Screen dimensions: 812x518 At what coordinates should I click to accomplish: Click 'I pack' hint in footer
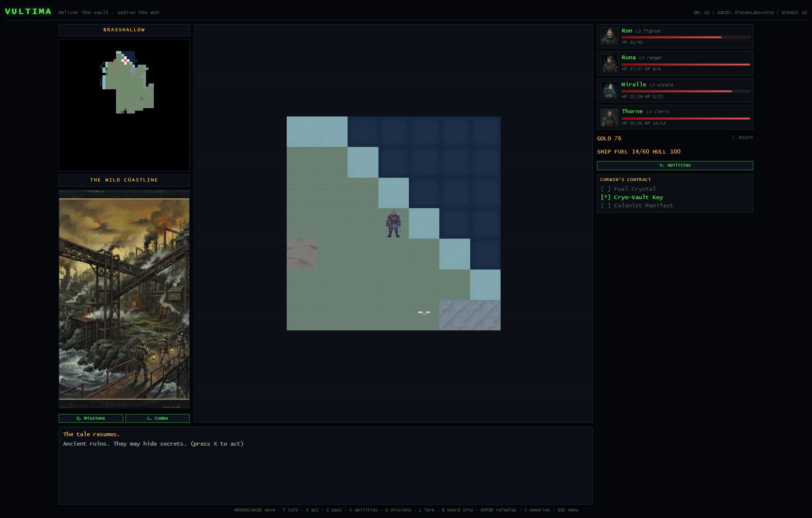pyautogui.click(x=334, y=510)
